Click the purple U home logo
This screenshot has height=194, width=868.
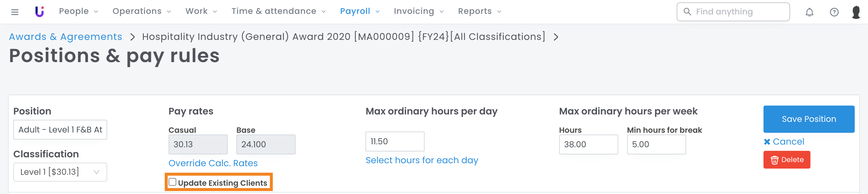(40, 12)
